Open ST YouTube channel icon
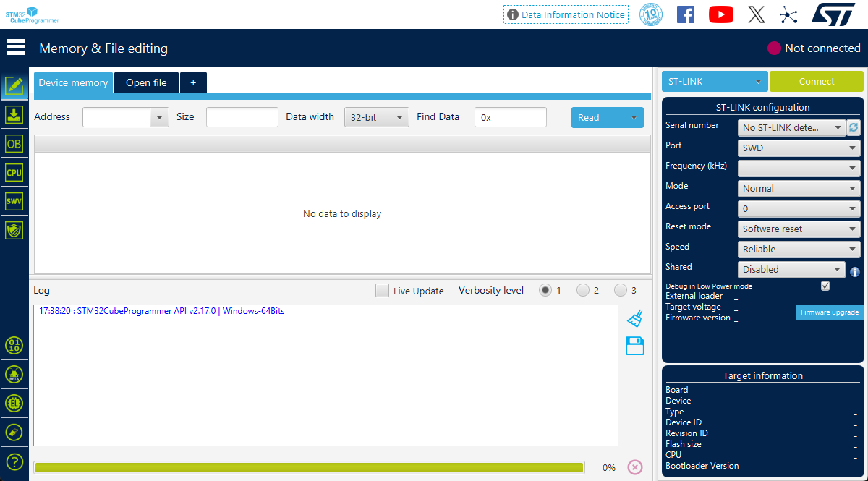868x481 pixels. (x=721, y=14)
